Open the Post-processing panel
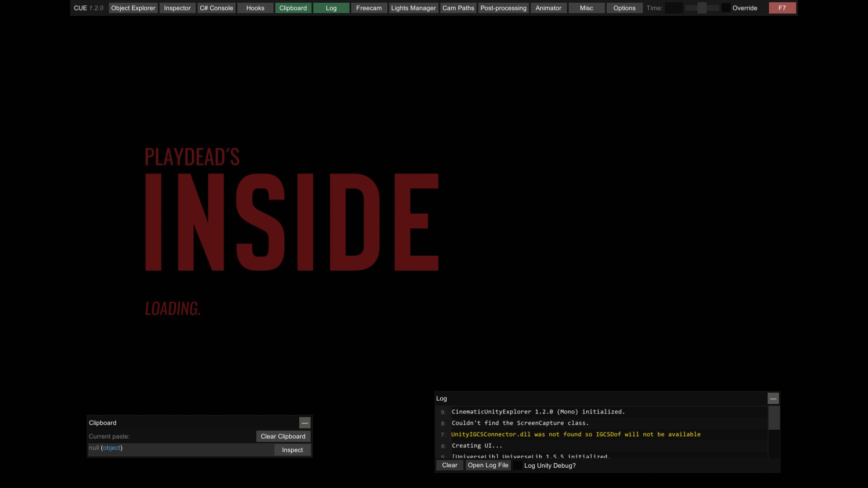The width and height of the screenshot is (868, 488). 503,8
